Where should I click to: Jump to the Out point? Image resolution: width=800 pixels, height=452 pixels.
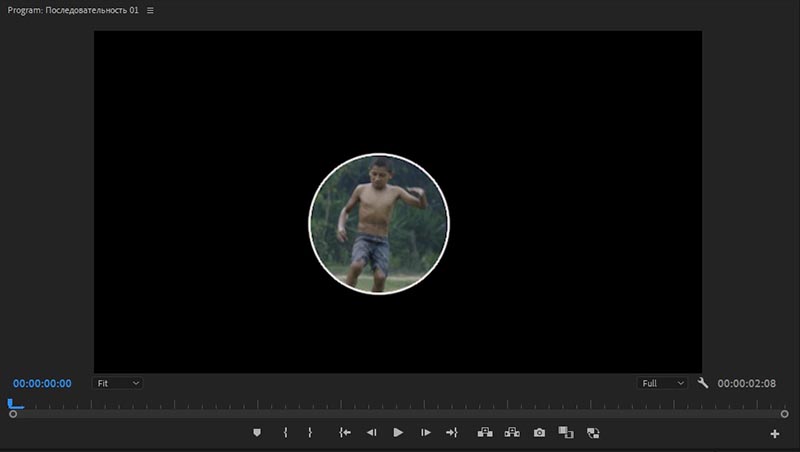coord(451,433)
